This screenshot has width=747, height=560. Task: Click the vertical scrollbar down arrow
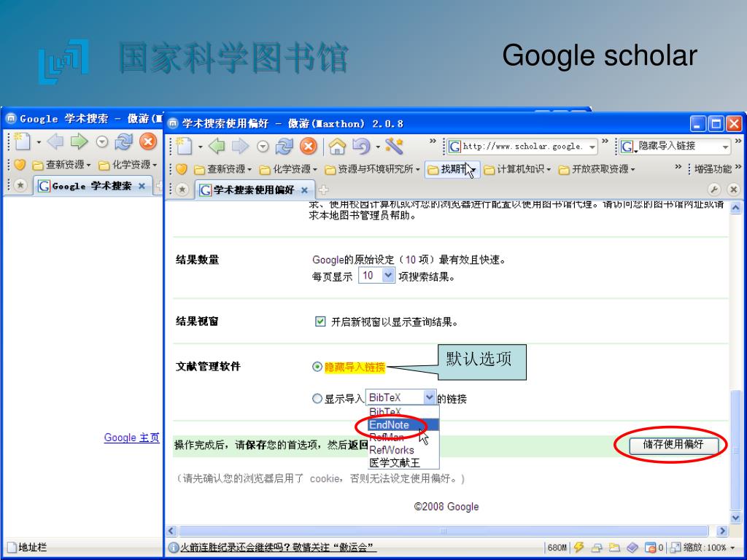(736, 518)
